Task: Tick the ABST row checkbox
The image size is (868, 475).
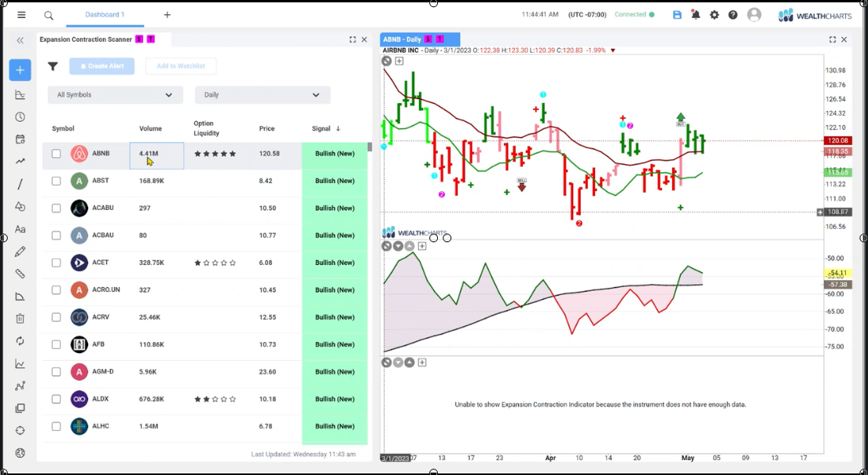Action: pos(56,180)
